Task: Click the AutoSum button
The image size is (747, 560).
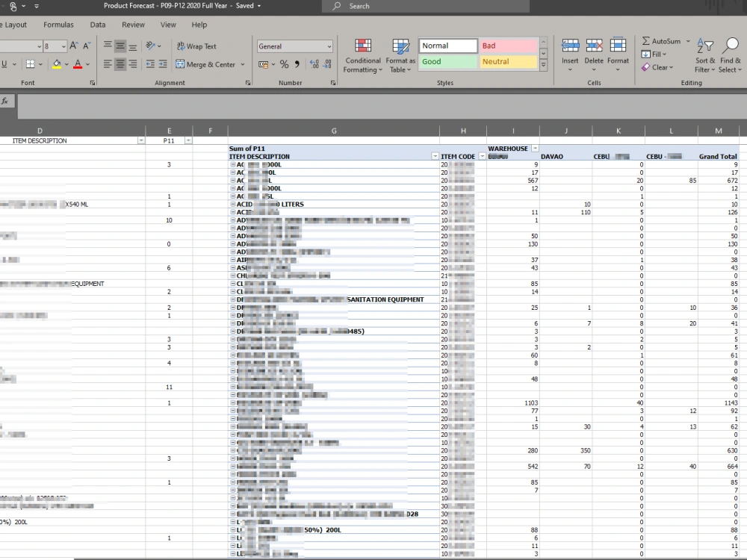Action: click(x=661, y=41)
